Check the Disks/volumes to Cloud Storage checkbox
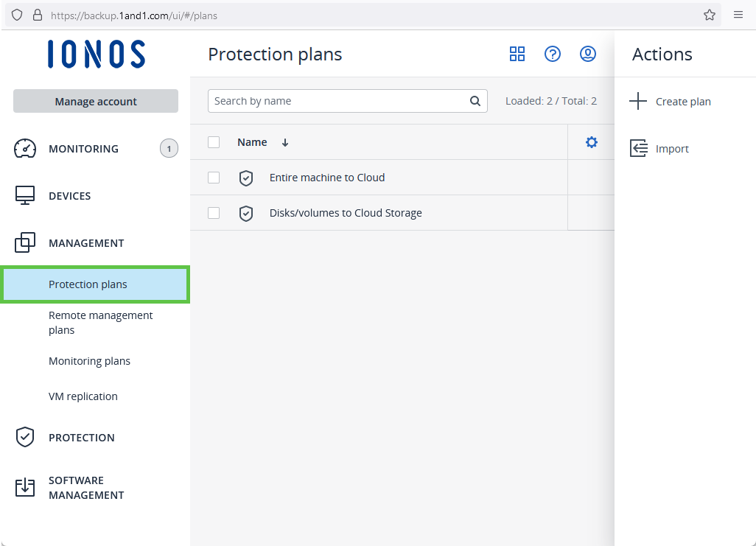Viewport: 756px width, 546px height. [214, 213]
